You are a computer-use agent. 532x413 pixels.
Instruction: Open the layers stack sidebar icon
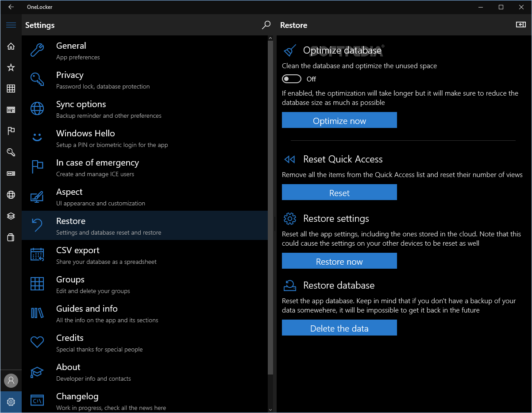11,216
